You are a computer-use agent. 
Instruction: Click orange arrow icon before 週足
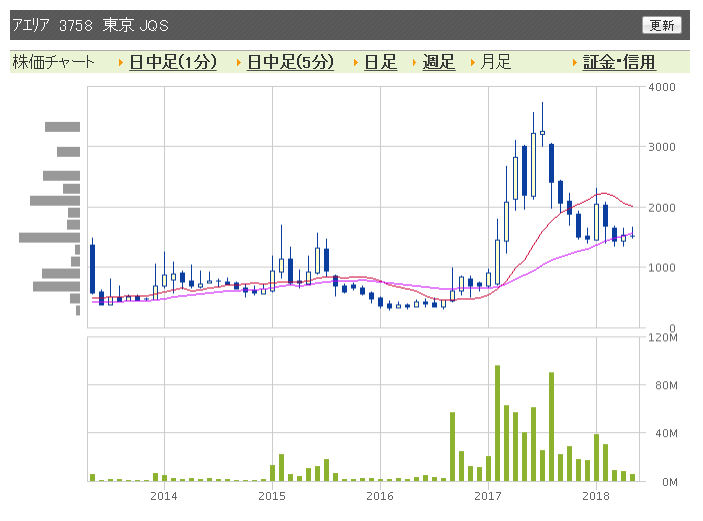pyautogui.click(x=414, y=63)
